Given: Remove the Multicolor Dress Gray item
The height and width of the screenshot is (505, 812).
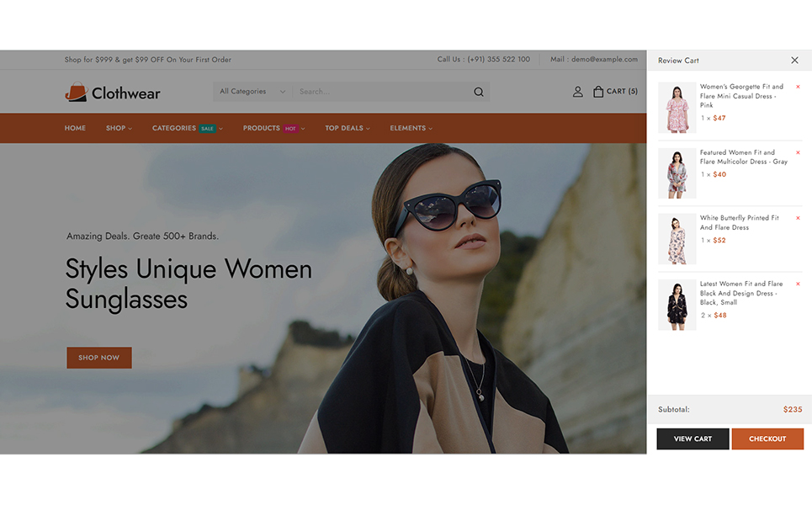Looking at the screenshot, I should tap(798, 153).
